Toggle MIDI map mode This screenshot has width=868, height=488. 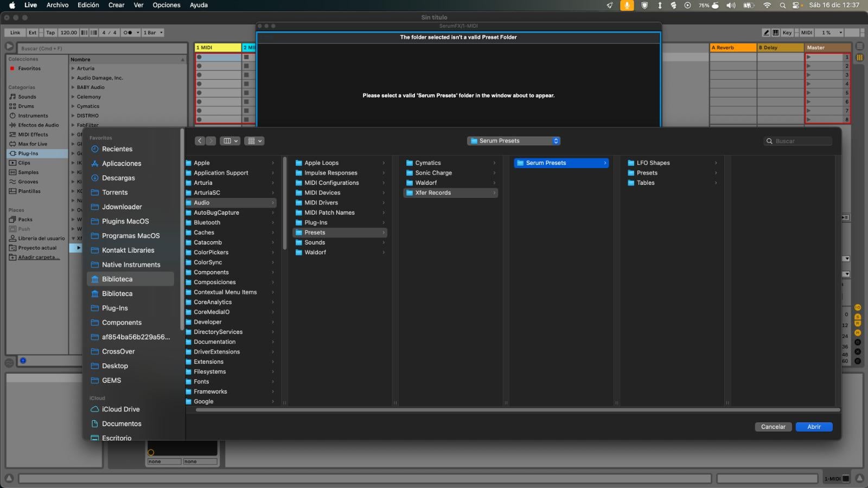coord(807,33)
